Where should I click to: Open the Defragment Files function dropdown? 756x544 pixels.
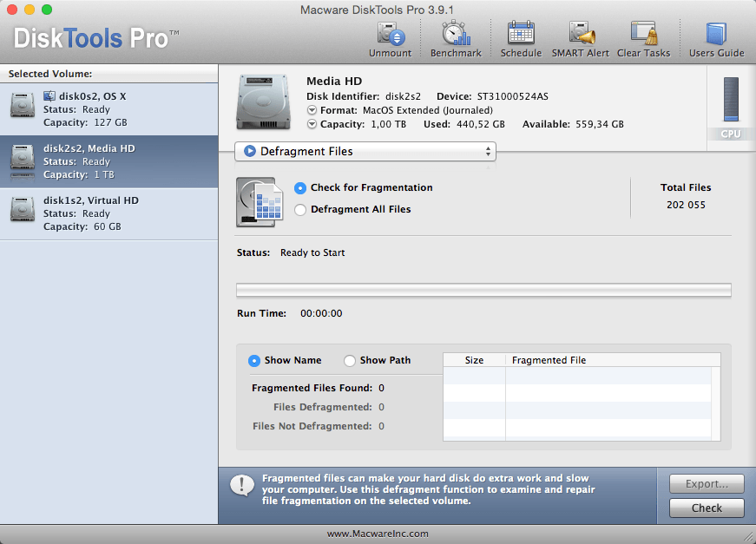(x=365, y=151)
